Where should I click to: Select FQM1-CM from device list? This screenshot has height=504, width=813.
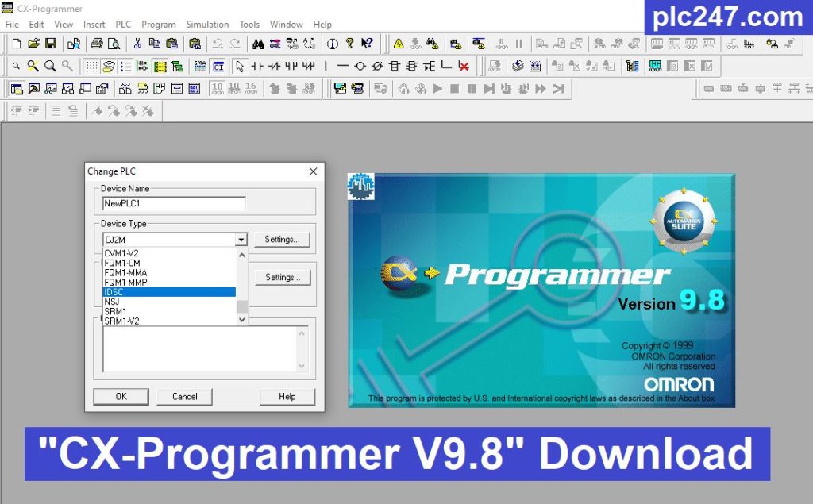point(169,263)
